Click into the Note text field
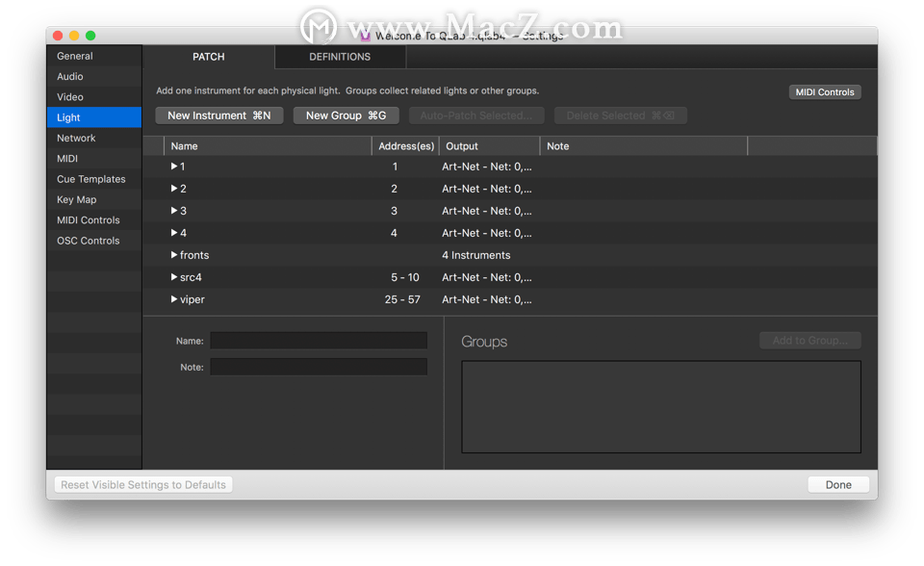Viewport: 924px width, 566px height. 319,367
